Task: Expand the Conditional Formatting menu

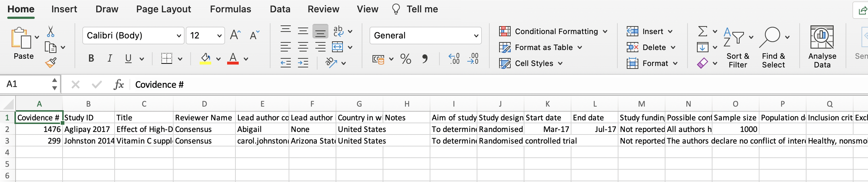Action: pos(553,32)
